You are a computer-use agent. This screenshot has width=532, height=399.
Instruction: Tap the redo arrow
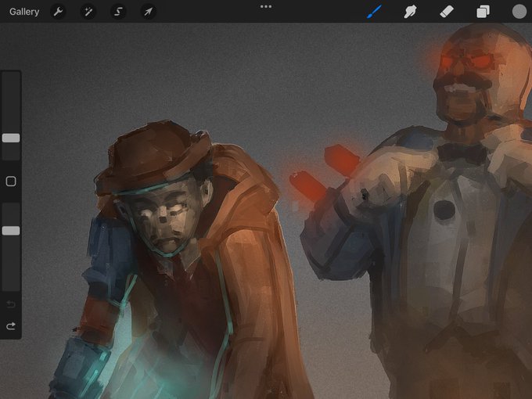(11, 326)
